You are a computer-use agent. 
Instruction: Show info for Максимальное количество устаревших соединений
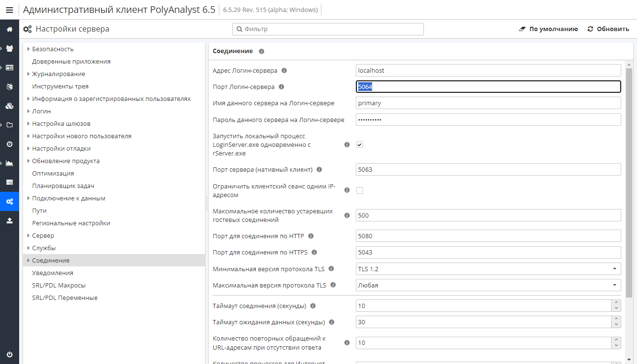347,215
